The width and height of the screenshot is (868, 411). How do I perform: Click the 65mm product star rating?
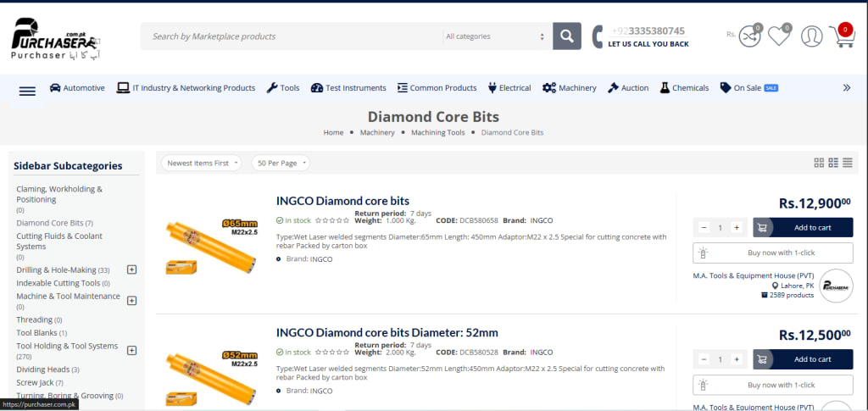332,220
